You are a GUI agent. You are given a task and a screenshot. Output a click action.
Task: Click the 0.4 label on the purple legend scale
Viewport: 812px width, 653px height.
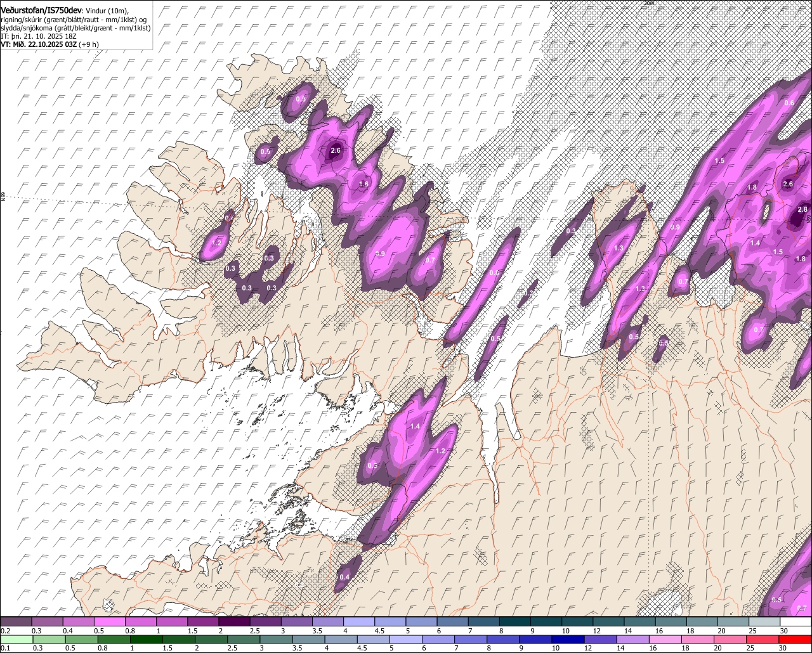67,631
